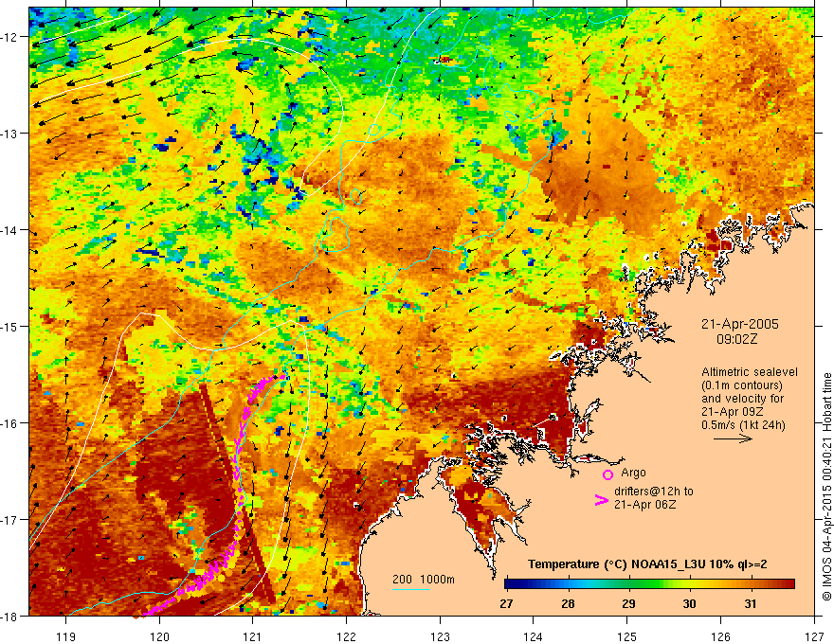The width and height of the screenshot is (834, 644).
Task: Click the 'drifters@12h to' legend label
Action: pos(654,492)
